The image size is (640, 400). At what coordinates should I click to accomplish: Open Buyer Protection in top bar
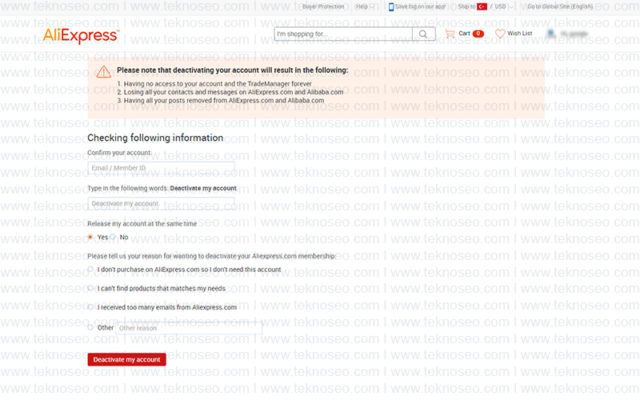coord(323,7)
